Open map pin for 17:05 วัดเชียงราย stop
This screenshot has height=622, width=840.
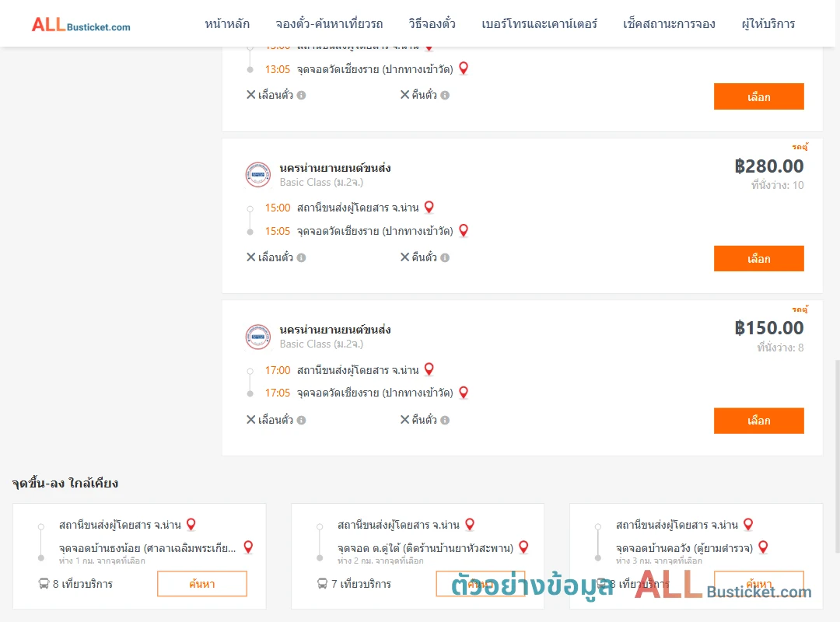tap(464, 392)
